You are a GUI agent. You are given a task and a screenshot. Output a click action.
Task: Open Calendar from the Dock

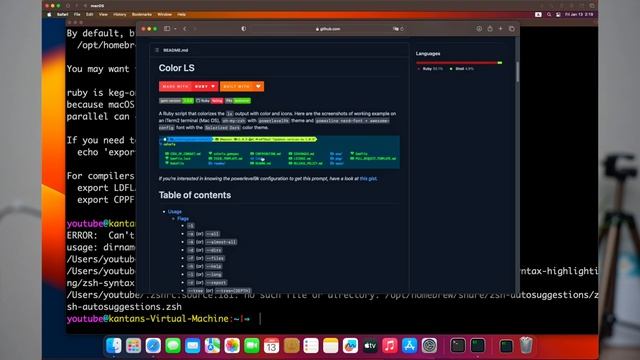click(x=271, y=346)
